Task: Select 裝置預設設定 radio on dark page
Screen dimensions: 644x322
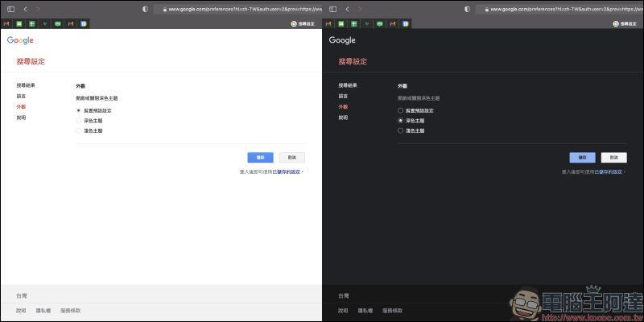Action: (400, 110)
